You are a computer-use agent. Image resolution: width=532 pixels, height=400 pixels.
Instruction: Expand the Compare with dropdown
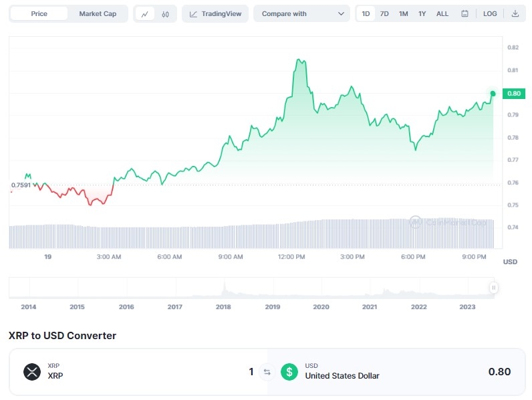coord(301,14)
